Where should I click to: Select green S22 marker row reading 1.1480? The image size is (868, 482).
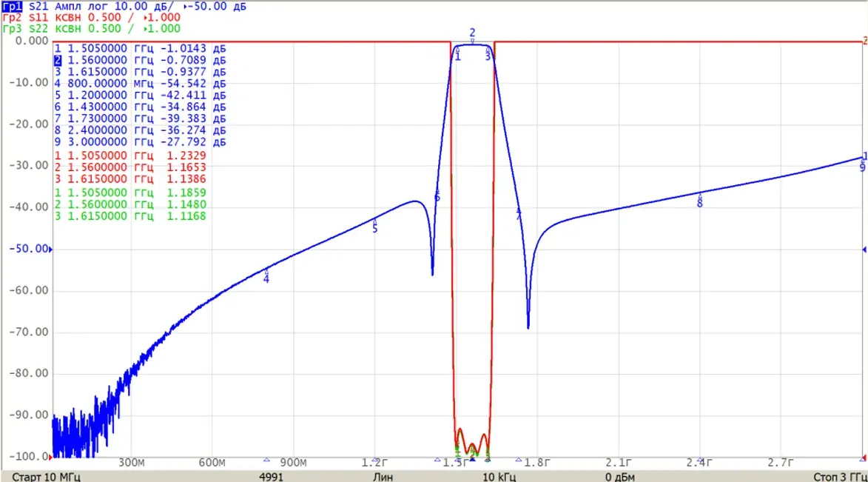(x=130, y=204)
